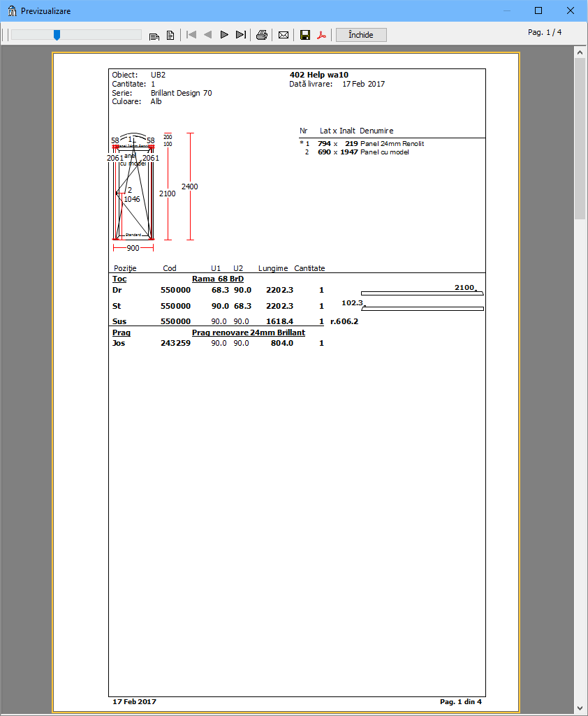Viewport: 588px width, 716px height.
Task: Go to the next page
Action: point(224,35)
